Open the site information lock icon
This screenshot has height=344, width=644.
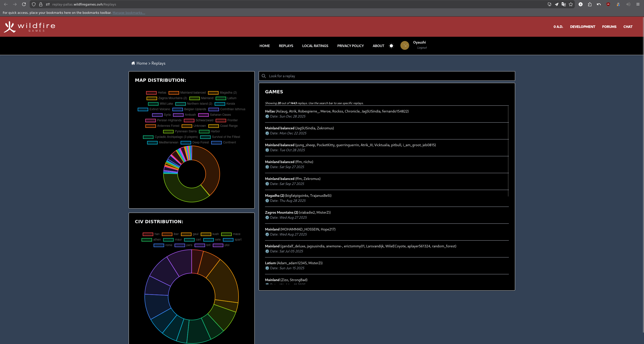point(41,4)
